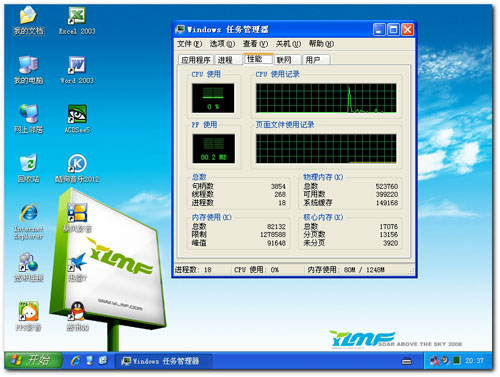Click the Windows 任务管理器 taskbar button
Viewport: 500px width, 377px height.
click(163, 361)
